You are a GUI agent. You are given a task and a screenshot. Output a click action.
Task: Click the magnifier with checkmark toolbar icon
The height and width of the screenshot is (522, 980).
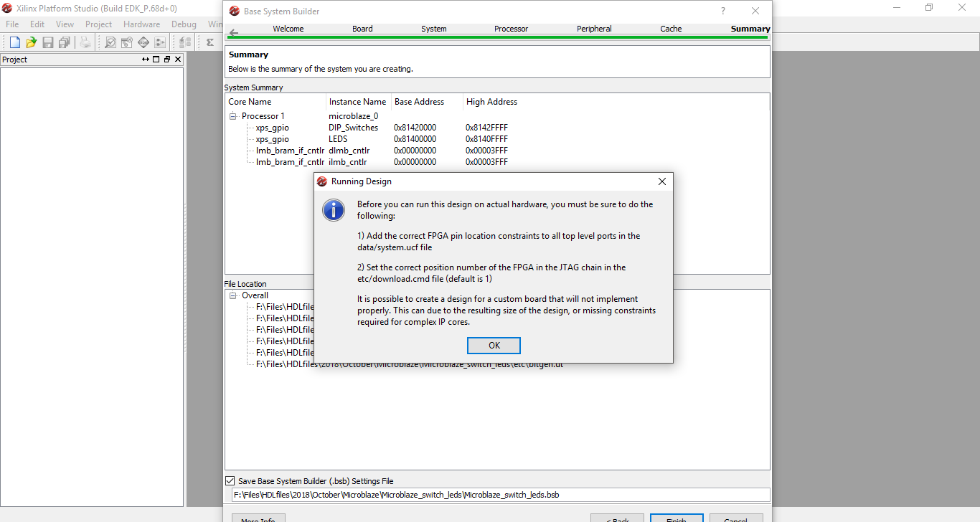(110, 42)
